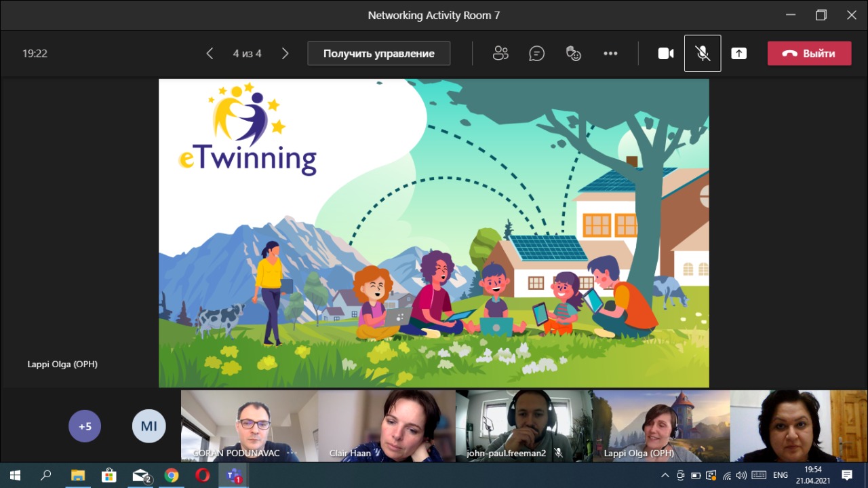
Task: Open the meeting chat icon
Action: click(x=537, y=54)
